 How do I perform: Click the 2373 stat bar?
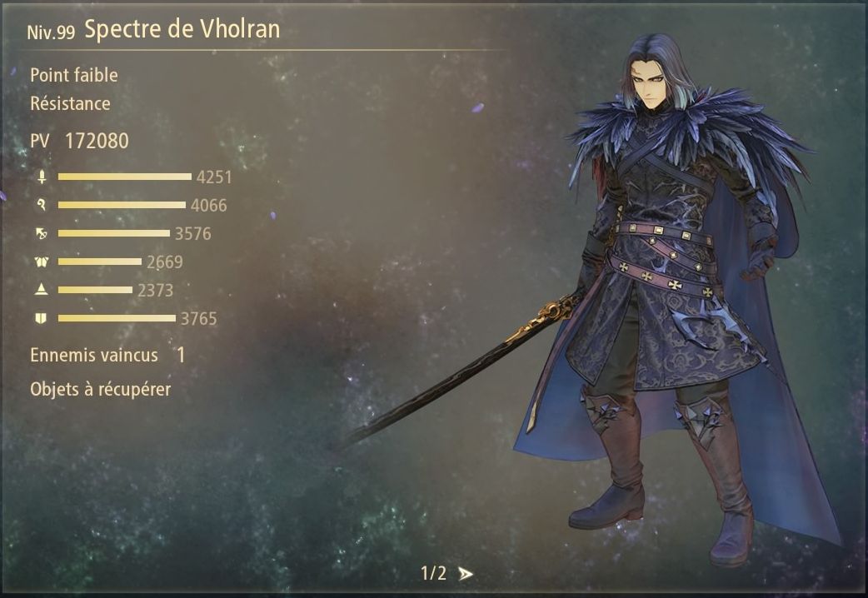(x=95, y=290)
